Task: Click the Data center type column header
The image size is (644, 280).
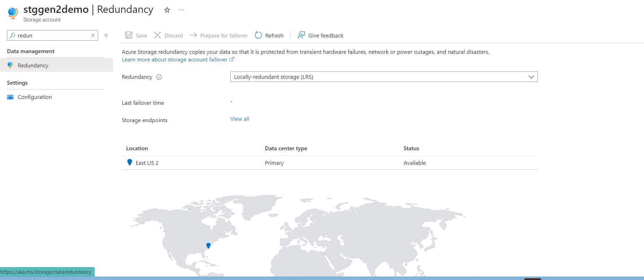Action: [286, 148]
